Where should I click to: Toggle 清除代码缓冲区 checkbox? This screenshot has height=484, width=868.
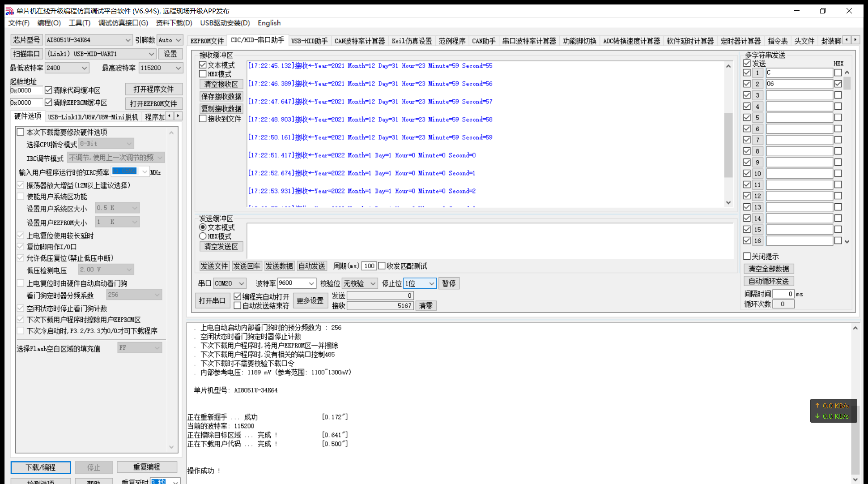(48, 90)
